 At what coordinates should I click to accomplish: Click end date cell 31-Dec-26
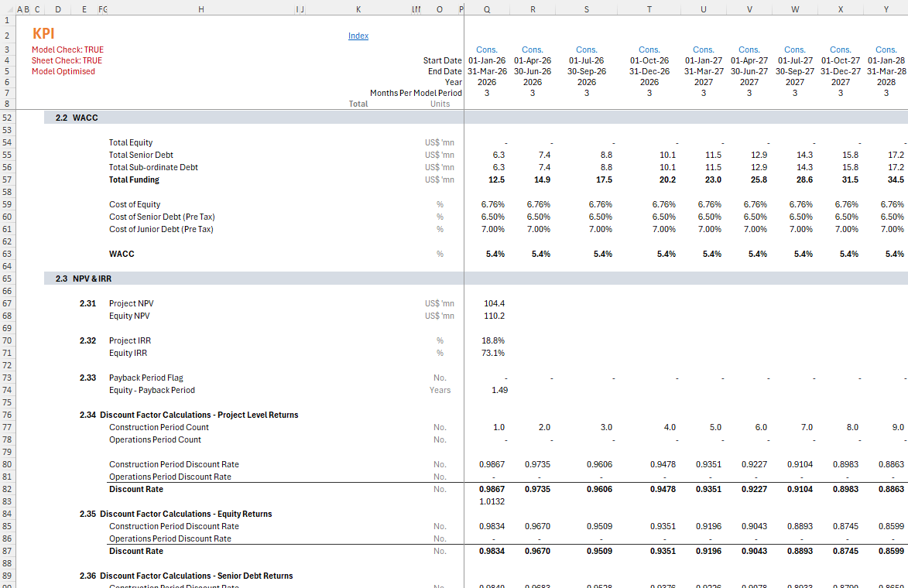pyautogui.click(x=649, y=72)
